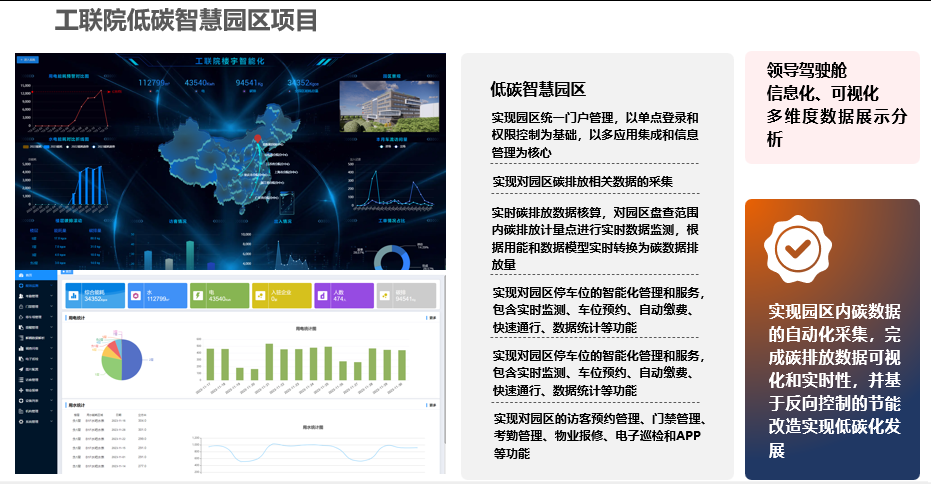Open the link right of 用电统计 header

click(433, 318)
